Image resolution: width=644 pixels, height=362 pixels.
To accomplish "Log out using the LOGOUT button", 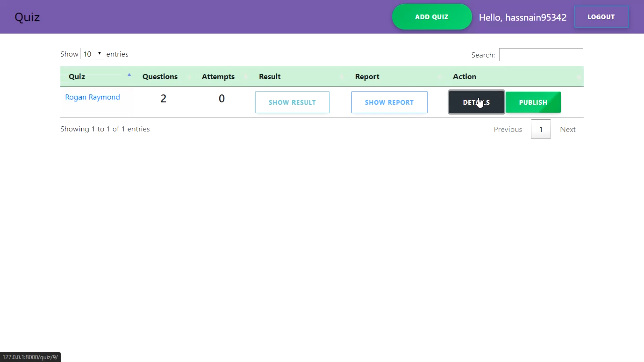I will 601,17.
